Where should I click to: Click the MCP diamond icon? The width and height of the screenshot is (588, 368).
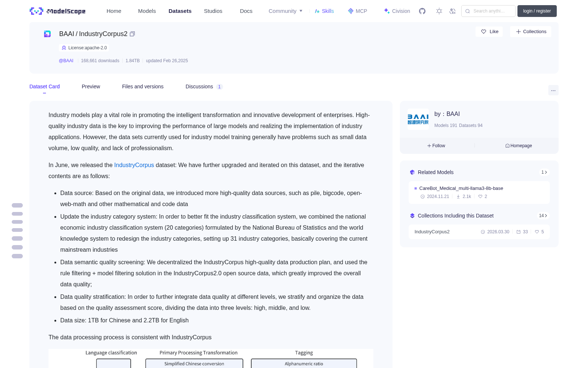click(351, 11)
